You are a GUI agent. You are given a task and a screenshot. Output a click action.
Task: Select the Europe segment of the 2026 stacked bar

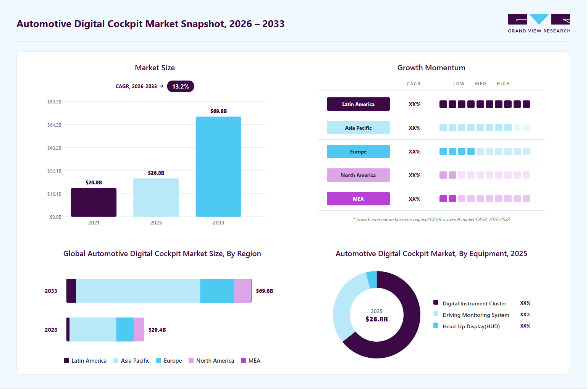[x=125, y=329]
